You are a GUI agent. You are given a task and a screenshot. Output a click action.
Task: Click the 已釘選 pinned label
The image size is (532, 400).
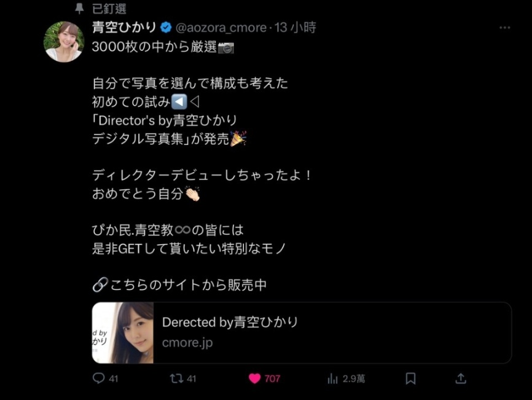[109, 9]
